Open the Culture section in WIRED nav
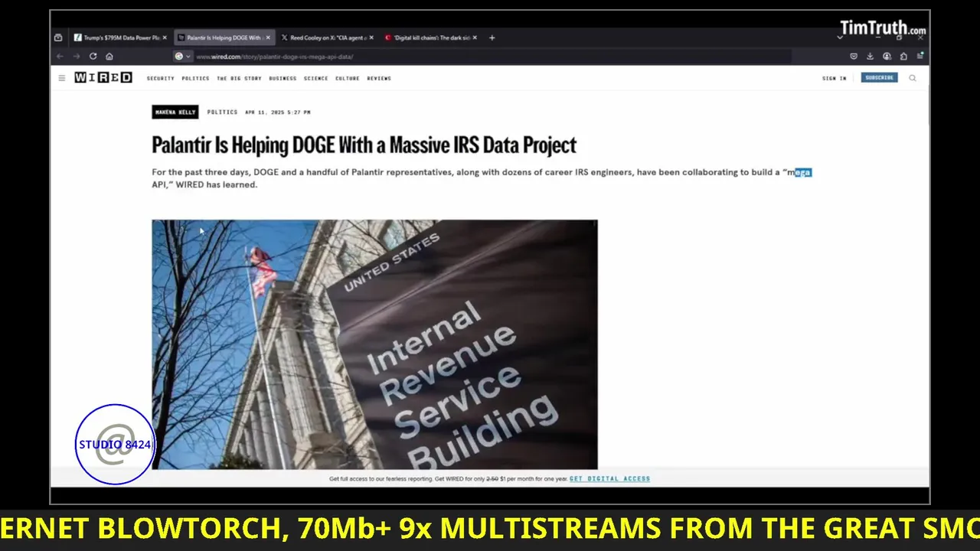The height and width of the screenshot is (551, 980). tap(347, 78)
